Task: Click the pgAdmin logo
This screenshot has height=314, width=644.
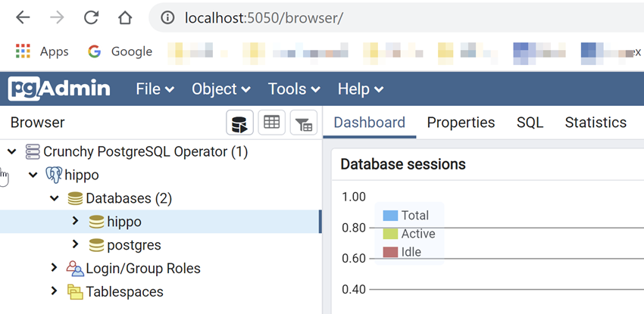Action: (x=59, y=89)
